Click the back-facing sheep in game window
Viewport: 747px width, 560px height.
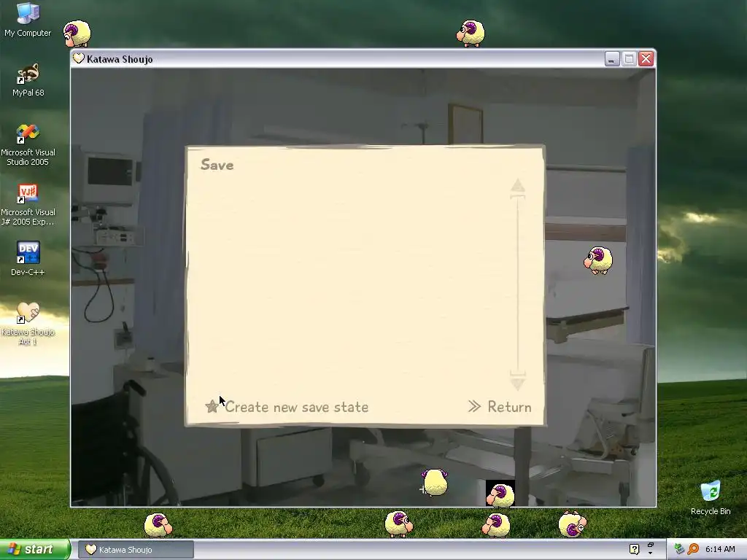coord(434,482)
